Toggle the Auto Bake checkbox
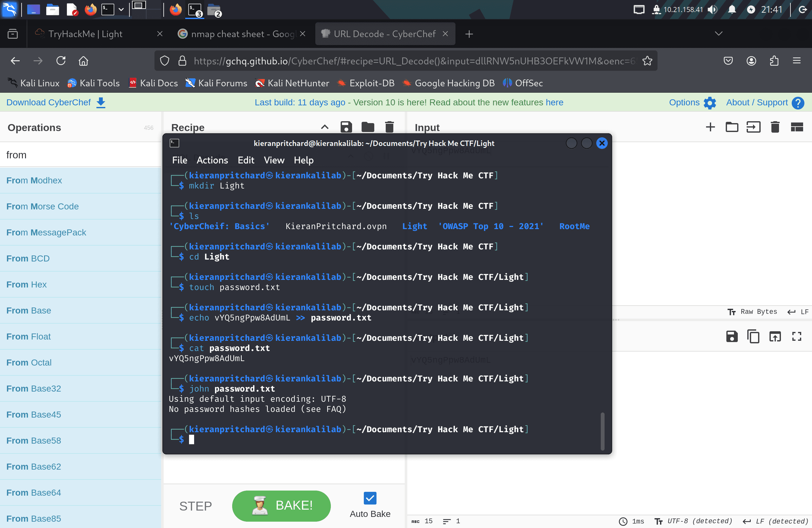 pos(370,498)
